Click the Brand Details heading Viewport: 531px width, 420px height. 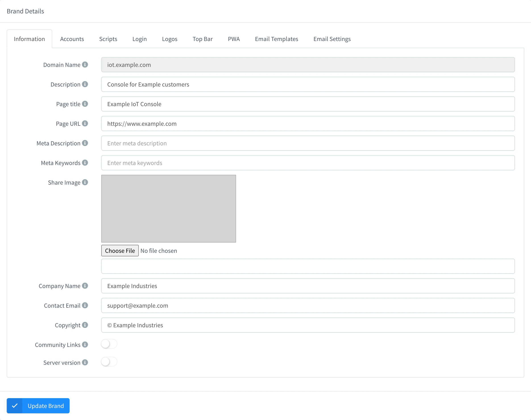coord(25,11)
